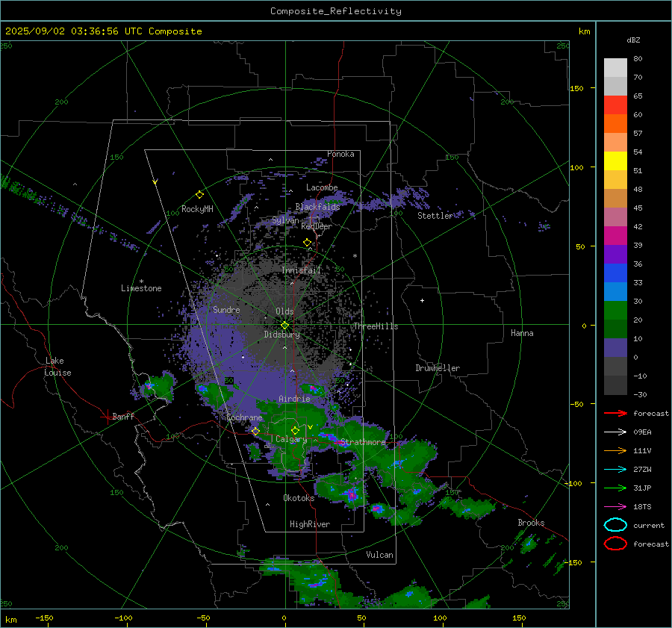
Task: Click the Stettler city label
Action: (435, 216)
